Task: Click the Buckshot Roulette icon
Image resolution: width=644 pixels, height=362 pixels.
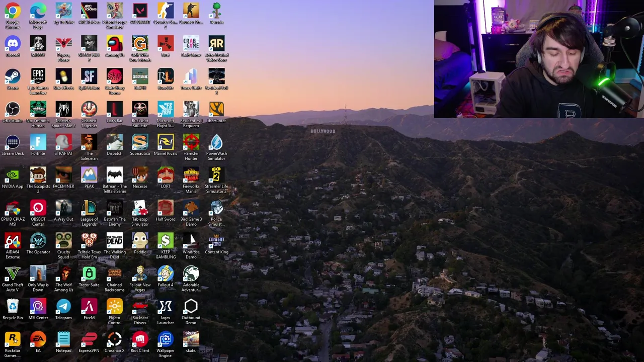Action: (x=140, y=109)
